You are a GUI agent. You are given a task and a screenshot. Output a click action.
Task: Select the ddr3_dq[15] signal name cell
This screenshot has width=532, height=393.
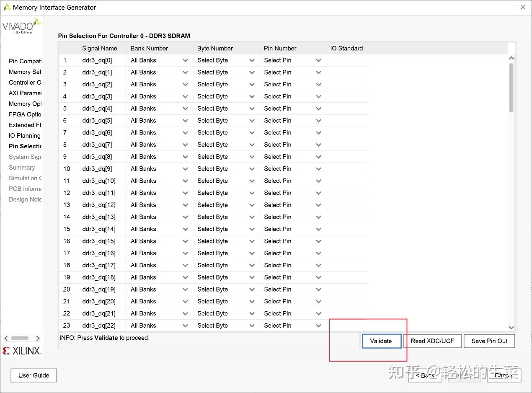click(x=99, y=241)
